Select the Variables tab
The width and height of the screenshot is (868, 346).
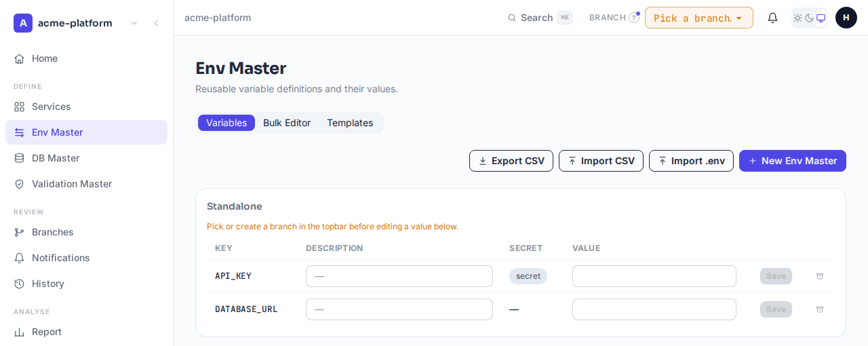(x=226, y=123)
